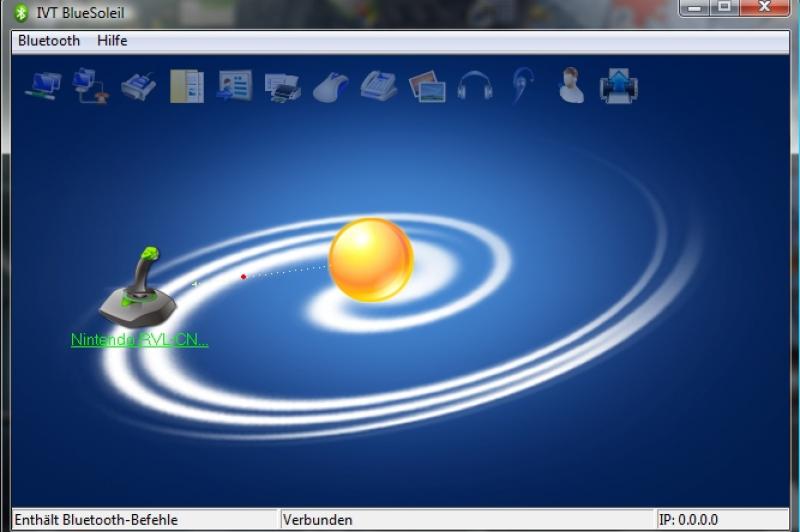Click the mouse Human Interface Device icon
The width and height of the screenshot is (800, 532).
pyautogui.click(x=331, y=87)
